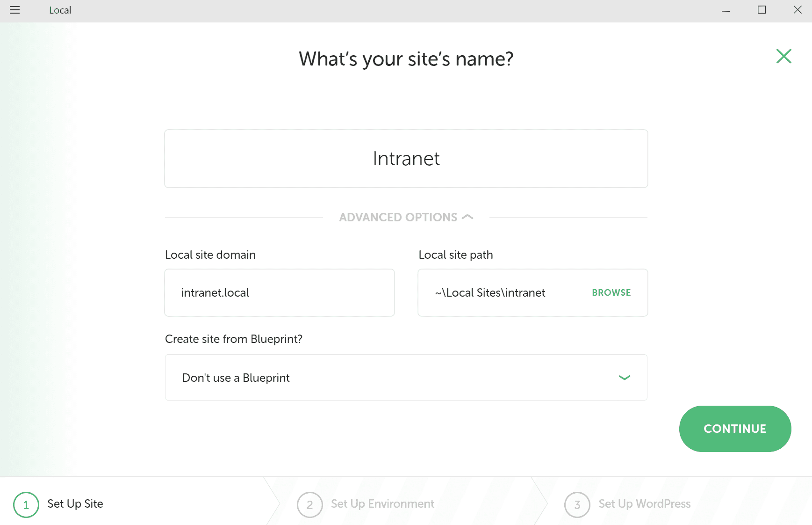Click the step 2 circle icon
Image resolution: width=812 pixels, height=525 pixels.
309,504
